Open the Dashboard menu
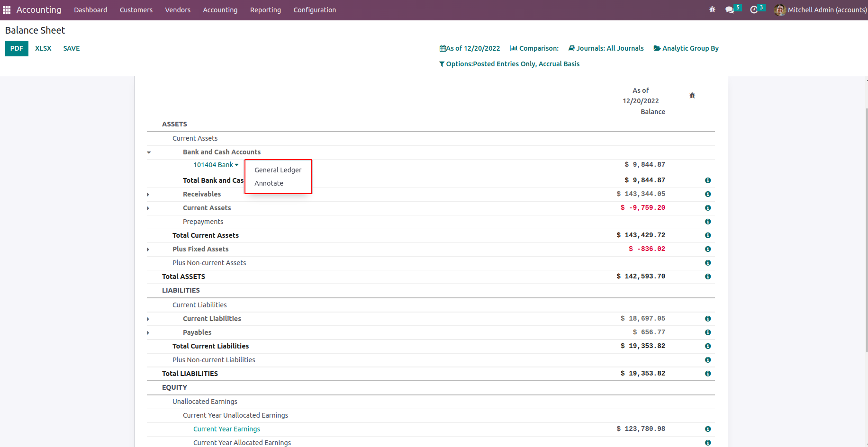This screenshot has height=447, width=868. click(x=90, y=10)
